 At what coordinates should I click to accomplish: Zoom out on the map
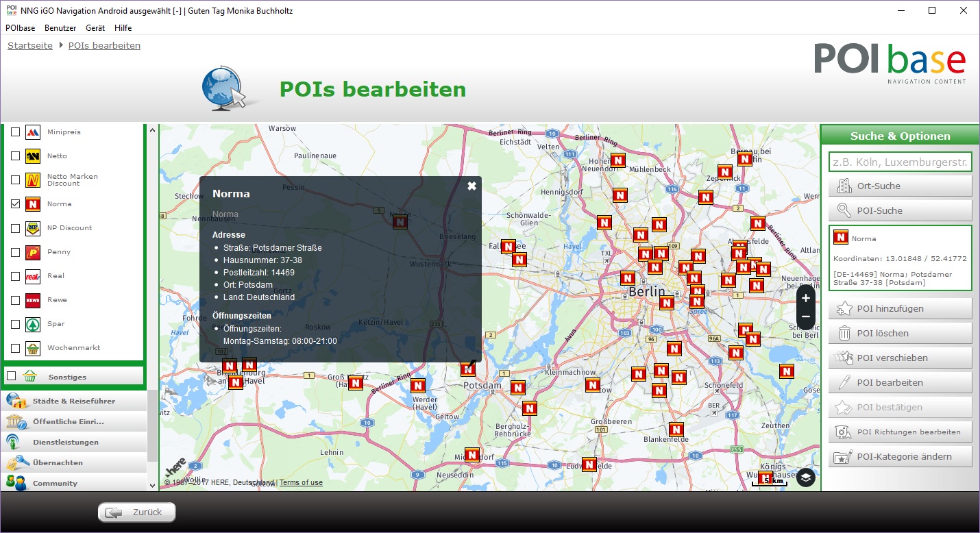coord(805,317)
